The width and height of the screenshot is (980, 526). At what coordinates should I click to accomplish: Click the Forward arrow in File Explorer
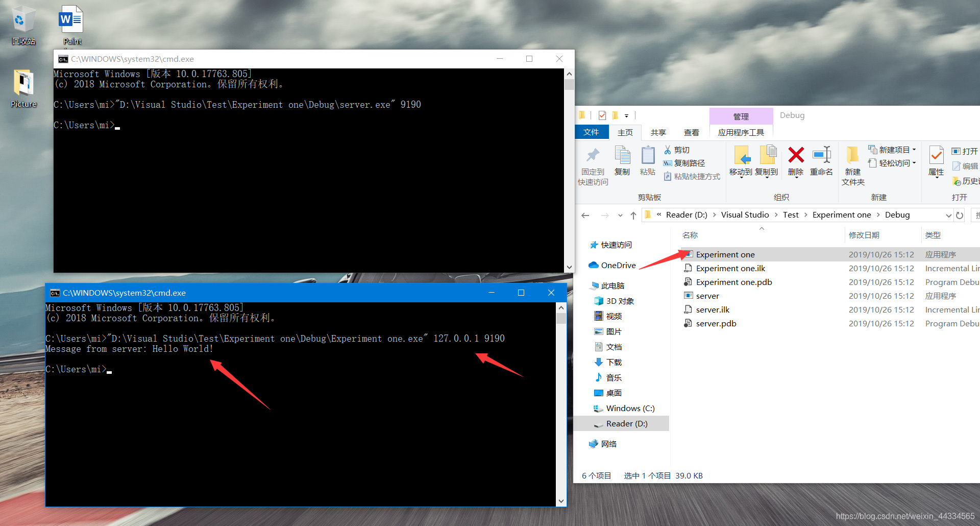click(605, 216)
